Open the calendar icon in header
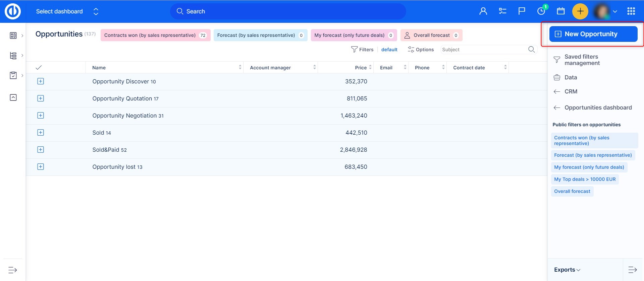 pyautogui.click(x=560, y=11)
